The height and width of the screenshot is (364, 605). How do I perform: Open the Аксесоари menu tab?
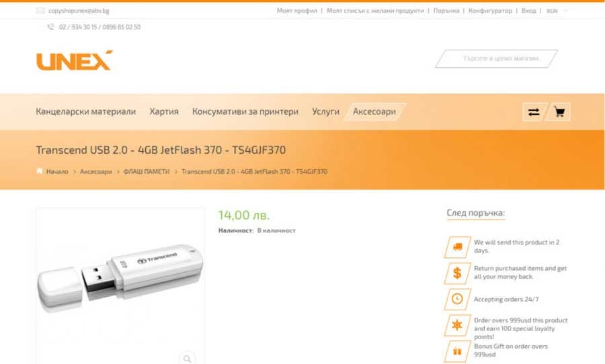click(x=374, y=112)
